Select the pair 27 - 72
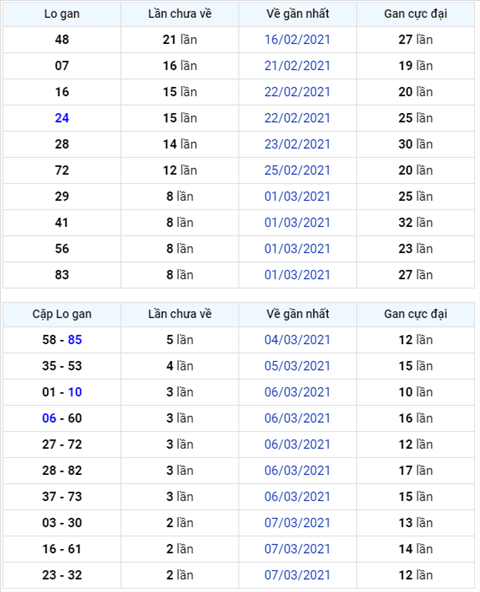Screen dimensions: 480x592 pos(62,444)
